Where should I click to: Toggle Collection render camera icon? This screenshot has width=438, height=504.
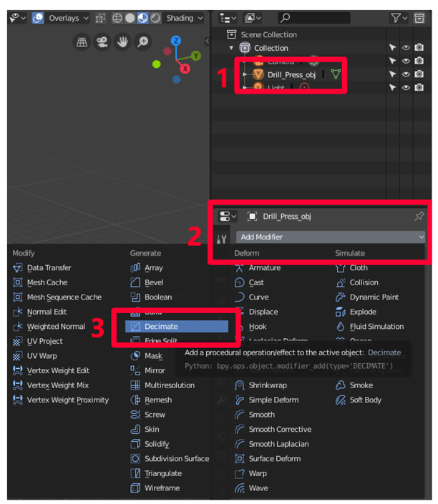click(419, 48)
